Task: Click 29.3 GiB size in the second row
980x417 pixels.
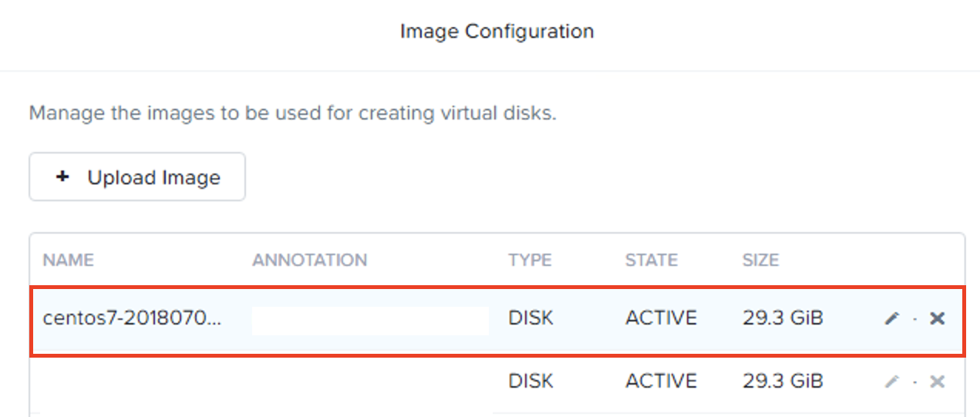Action: pos(783,382)
